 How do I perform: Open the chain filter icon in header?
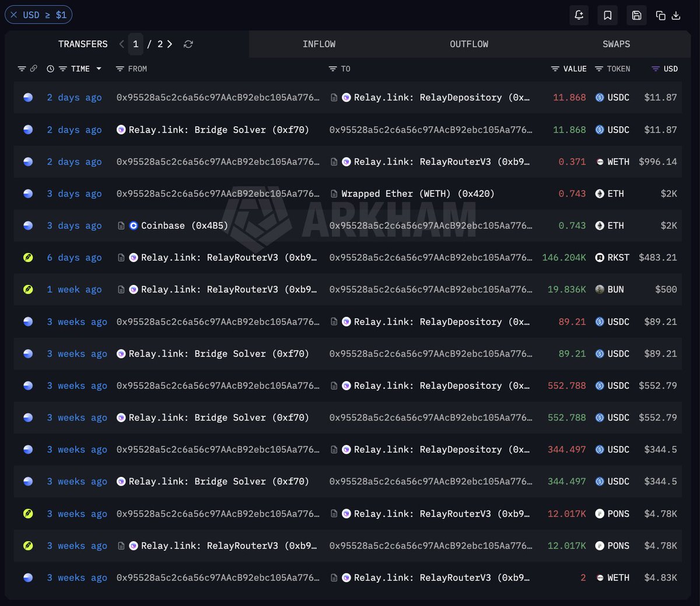pos(22,69)
